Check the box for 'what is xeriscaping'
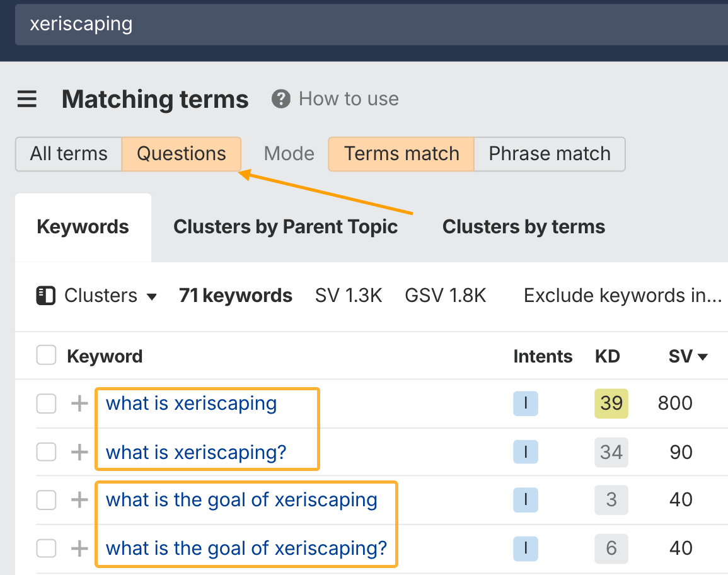The width and height of the screenshot is (728, 575). point(46,404)
